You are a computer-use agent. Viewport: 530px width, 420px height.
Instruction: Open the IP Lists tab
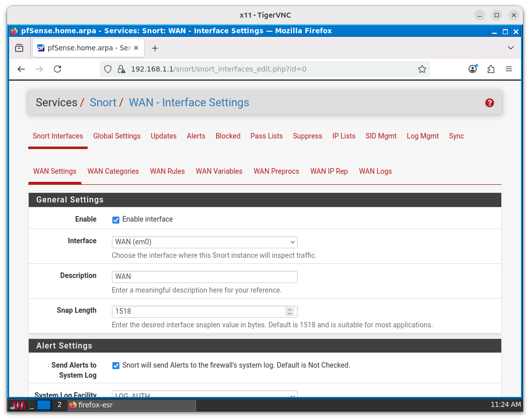pyautogui.click(x=344, y=136)
